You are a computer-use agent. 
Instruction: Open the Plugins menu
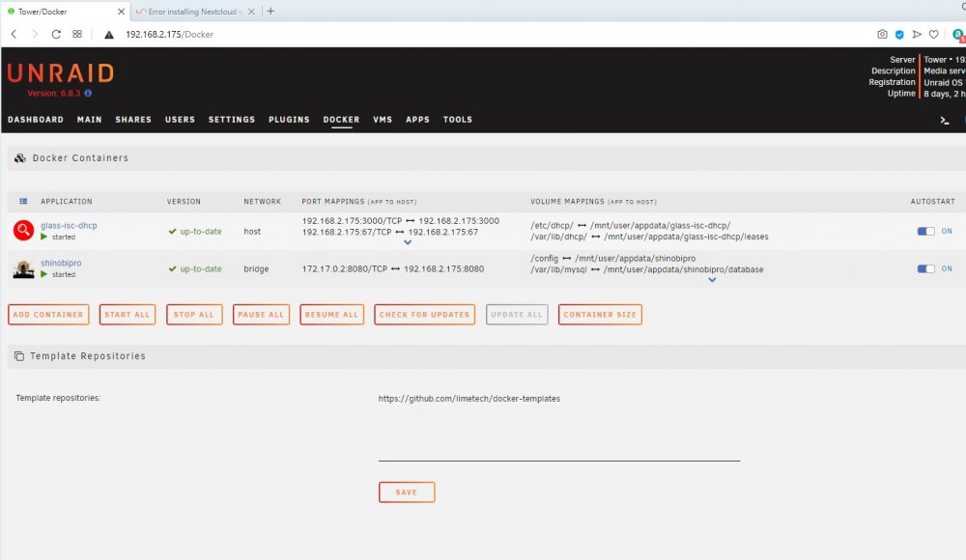[289, 120]
